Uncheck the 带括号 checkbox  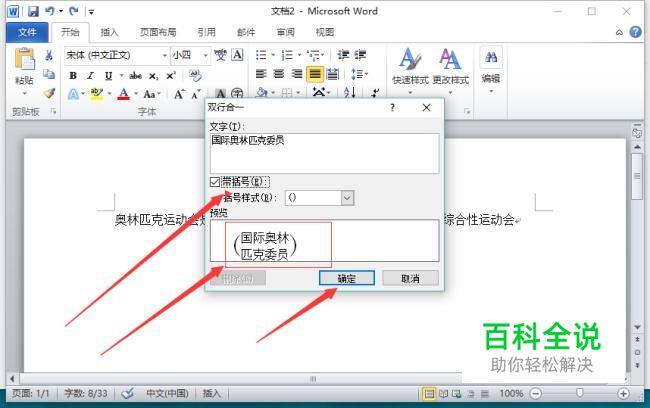coord(215,182)
